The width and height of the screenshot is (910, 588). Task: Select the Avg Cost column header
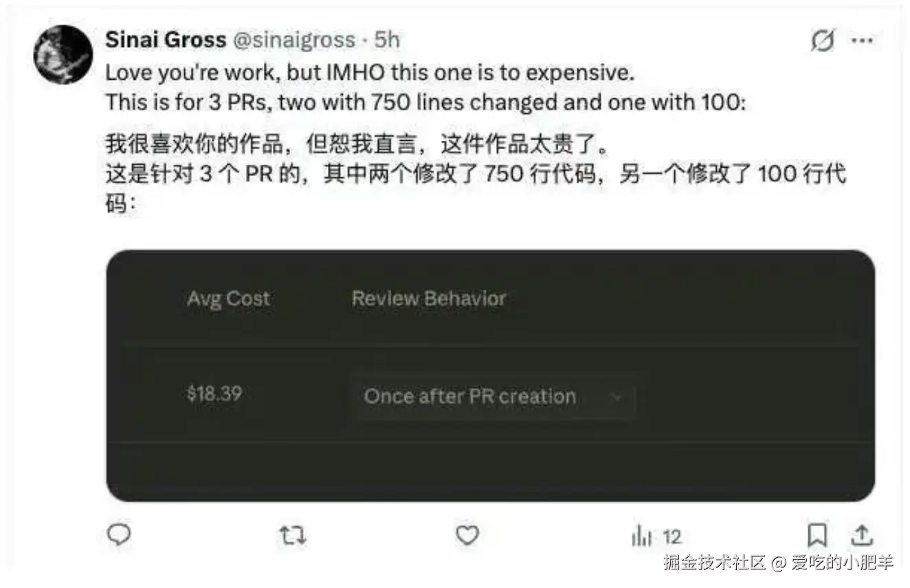[228, 299]
